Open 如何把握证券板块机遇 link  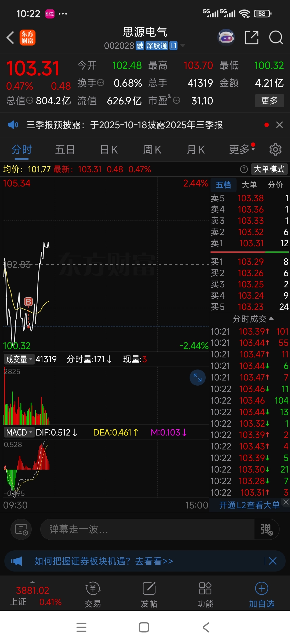pyautogui.click(x=104, y=561)
